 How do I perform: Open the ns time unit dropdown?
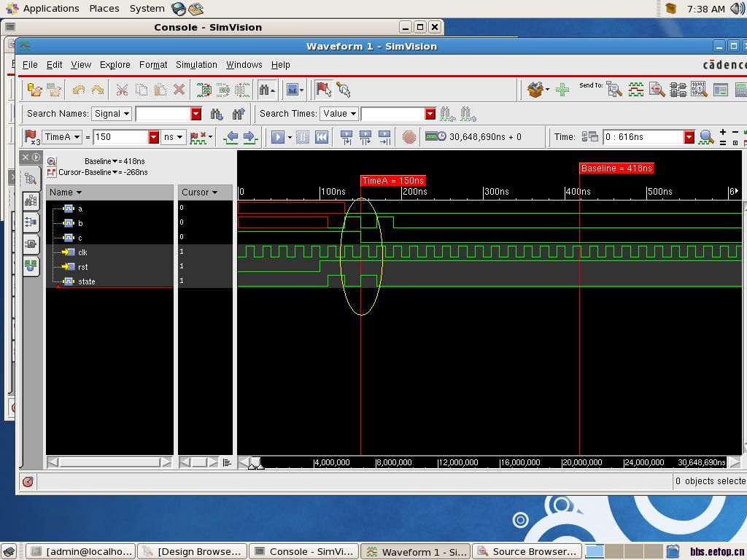point(173,137)
